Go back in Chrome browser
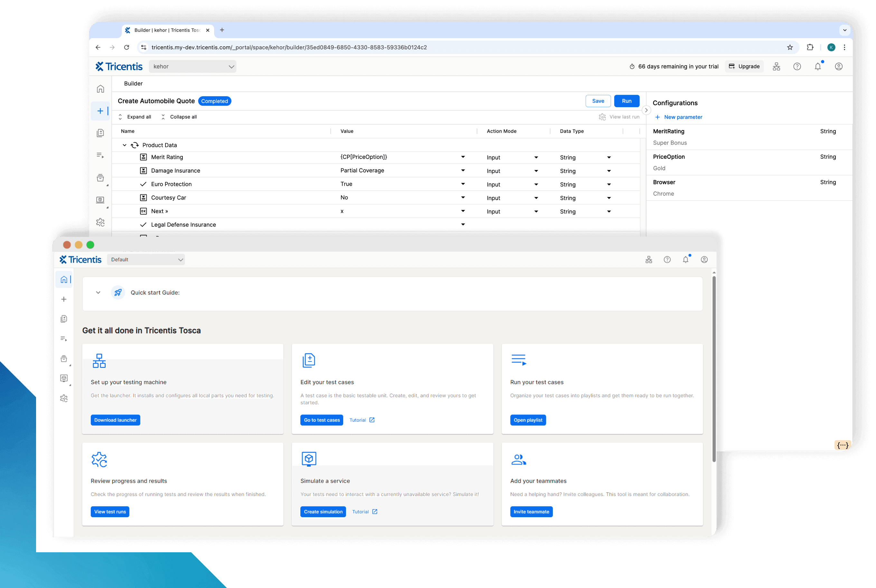Viewport: 876px width, 588px height. (x=98, y=47)
